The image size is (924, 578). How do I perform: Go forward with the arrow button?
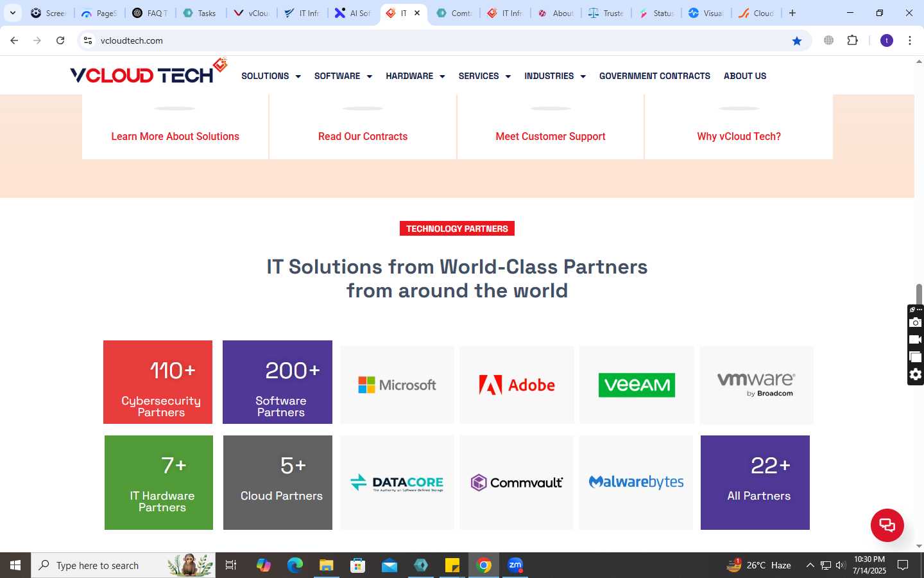[37, 40]
